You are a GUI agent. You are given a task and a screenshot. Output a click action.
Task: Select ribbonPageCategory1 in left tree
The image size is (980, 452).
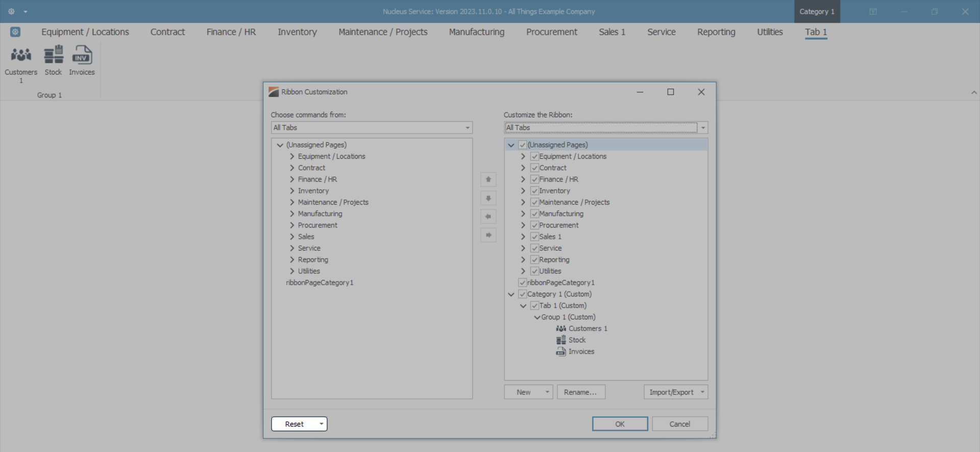(320, 283)
